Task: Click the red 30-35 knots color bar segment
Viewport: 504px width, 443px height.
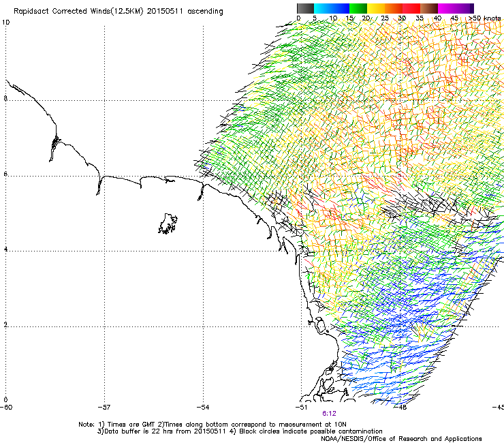Action: (411, 8)
